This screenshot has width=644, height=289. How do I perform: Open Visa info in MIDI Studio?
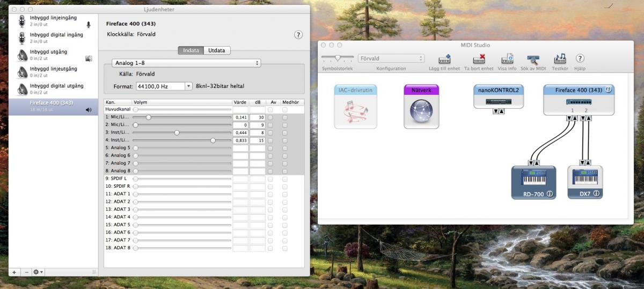coord(507,59)
